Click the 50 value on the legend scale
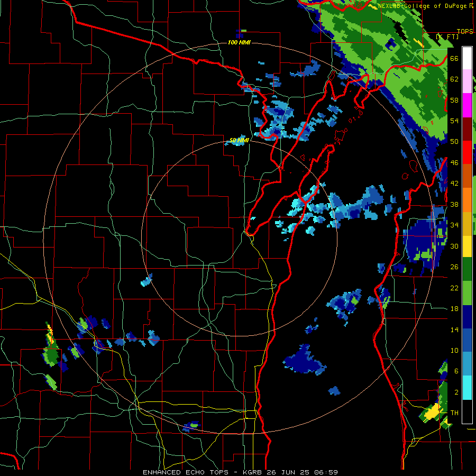Viewport: 476px width, 476px height. [x=454, y=142]
